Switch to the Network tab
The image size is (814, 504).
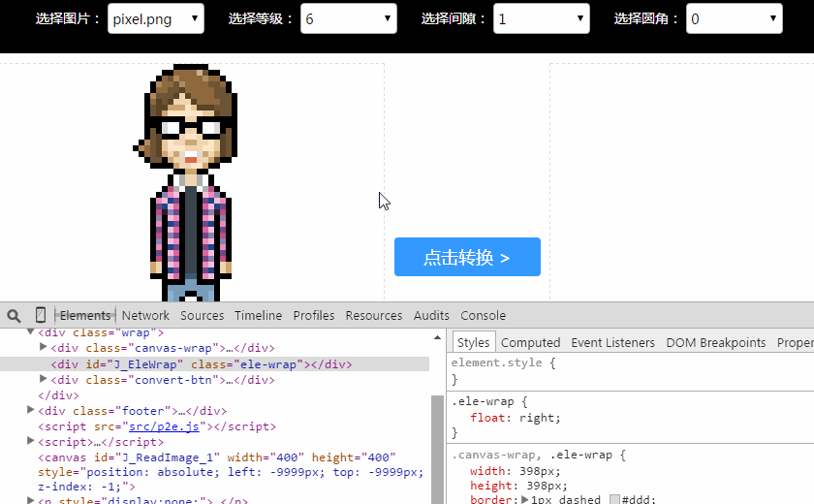point(145,316)
